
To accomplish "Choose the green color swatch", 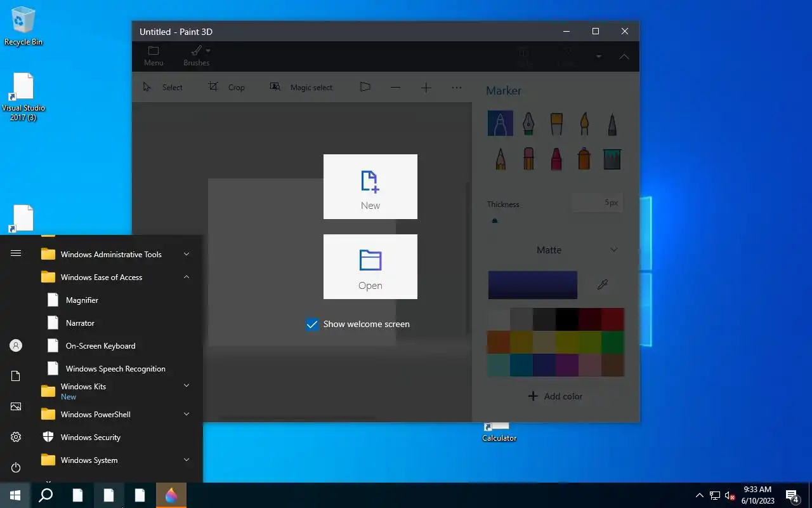I will [x=613, y=342].
